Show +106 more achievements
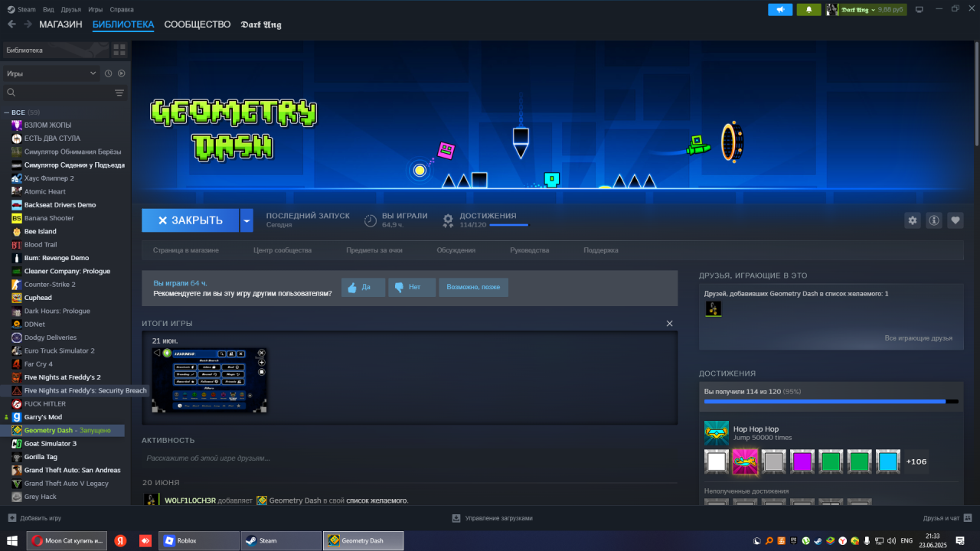Screen dimensions: 980x551 tap(916, 461)
